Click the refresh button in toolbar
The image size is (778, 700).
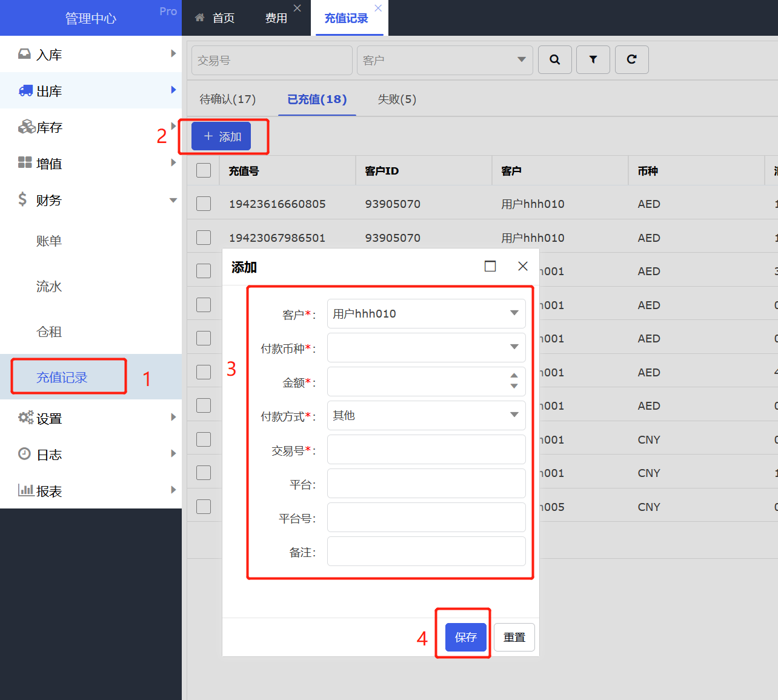click(632, 59)
